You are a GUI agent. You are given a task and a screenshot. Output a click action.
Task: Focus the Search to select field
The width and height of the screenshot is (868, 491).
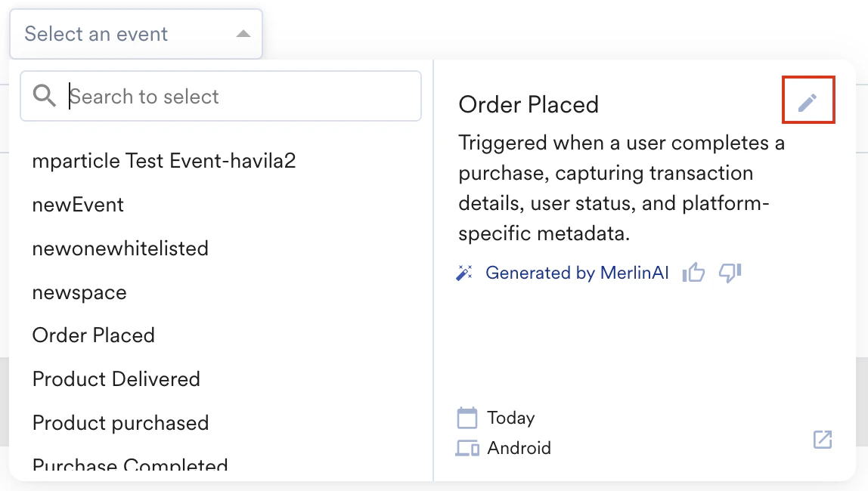point(240,97)
